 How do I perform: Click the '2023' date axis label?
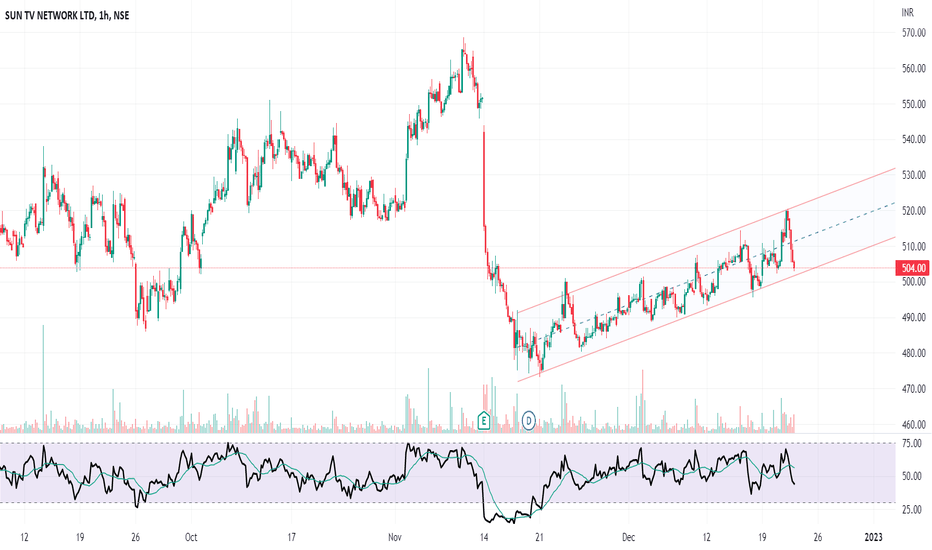873,538
